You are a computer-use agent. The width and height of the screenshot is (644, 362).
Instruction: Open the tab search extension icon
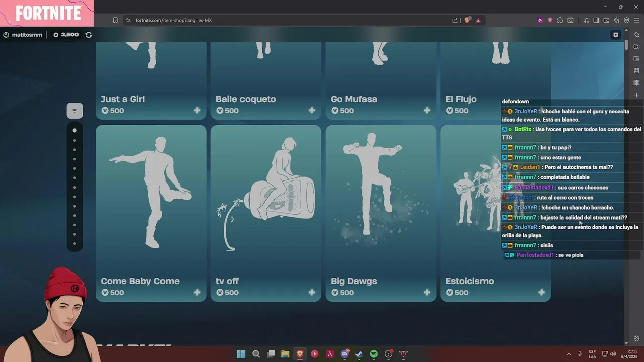click(570, 20)
